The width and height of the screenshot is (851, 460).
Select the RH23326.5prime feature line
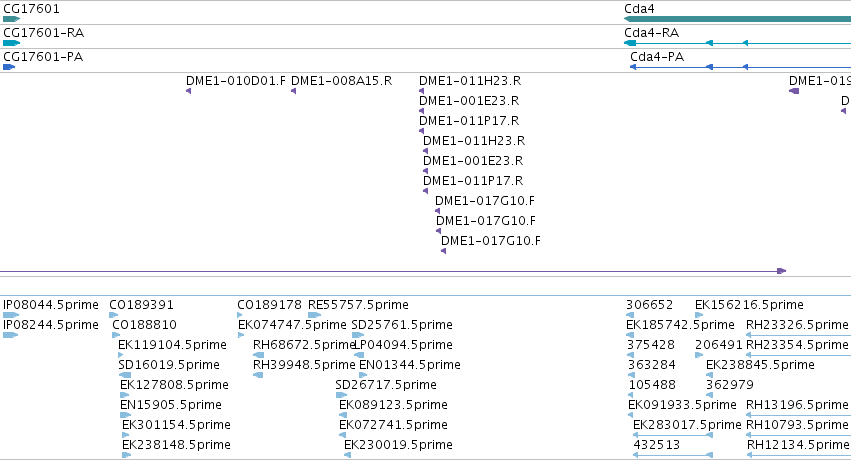[798, 335]
